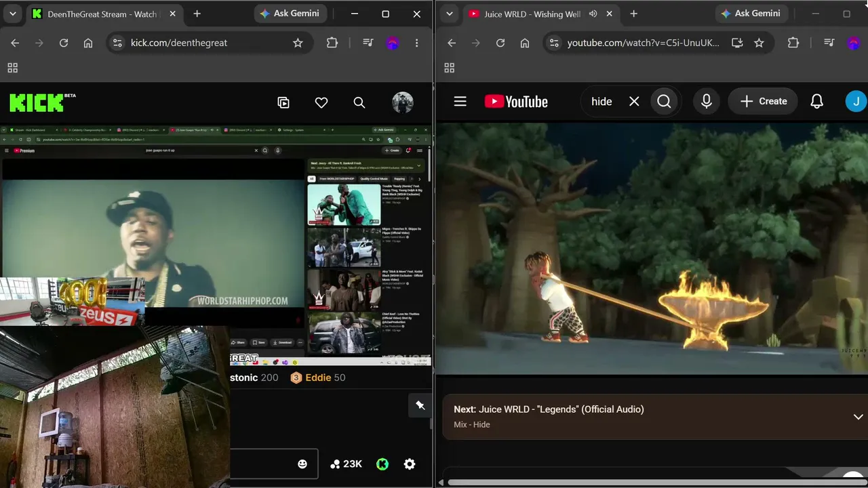Click the YouTube Create button

click(764, 102)
